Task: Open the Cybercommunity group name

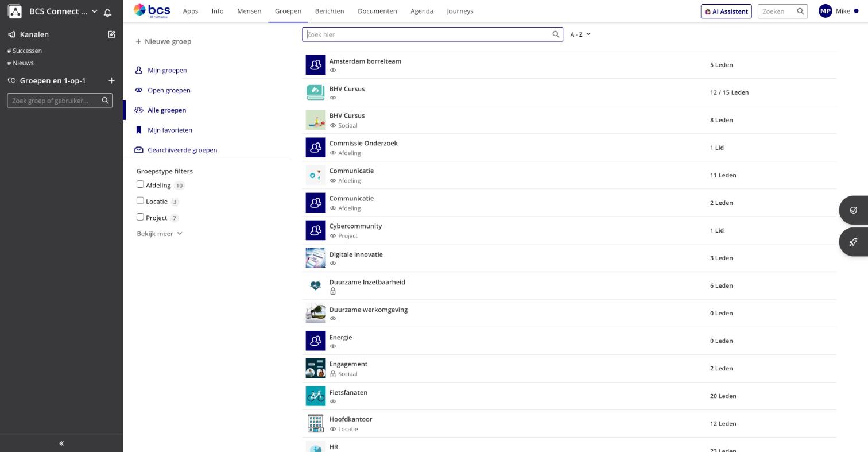Action: tap(355, 226)
